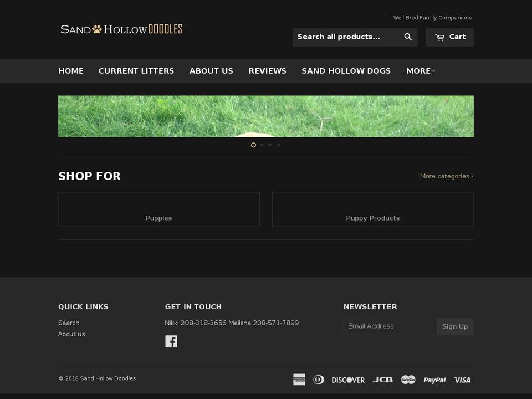Viewport: 532px width, 399px height.
Task: Click the QUICK LINKS heading
Action: tap(83, 306)
